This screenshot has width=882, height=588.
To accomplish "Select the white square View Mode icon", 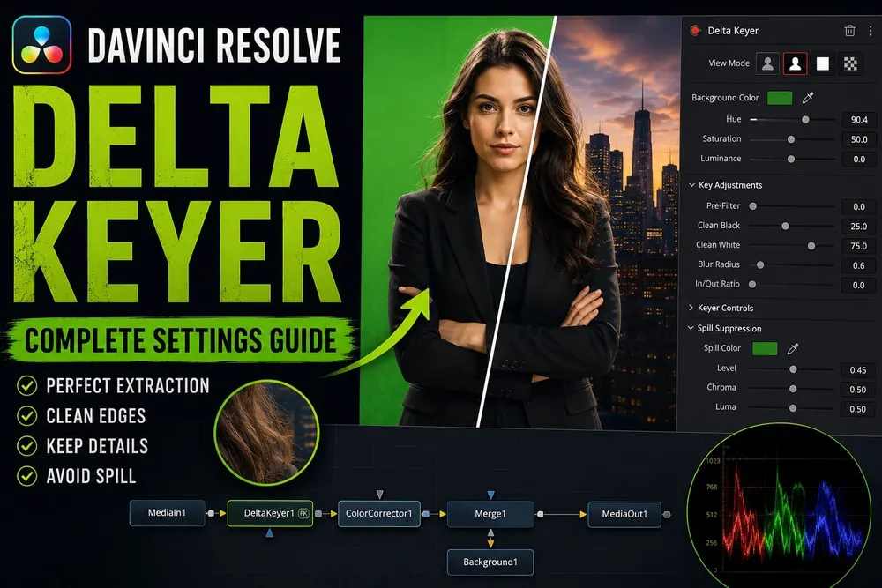I will pos(822,63).
